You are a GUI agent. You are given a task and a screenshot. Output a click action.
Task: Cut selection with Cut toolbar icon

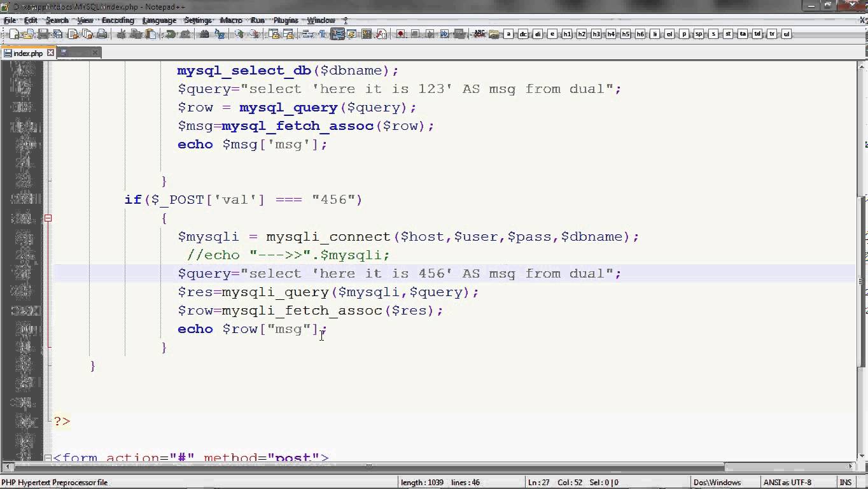[121, 34]
